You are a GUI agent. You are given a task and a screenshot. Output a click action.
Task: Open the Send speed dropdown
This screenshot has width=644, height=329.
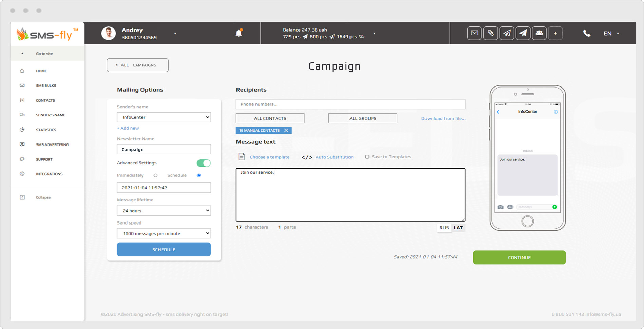point(164,233)
